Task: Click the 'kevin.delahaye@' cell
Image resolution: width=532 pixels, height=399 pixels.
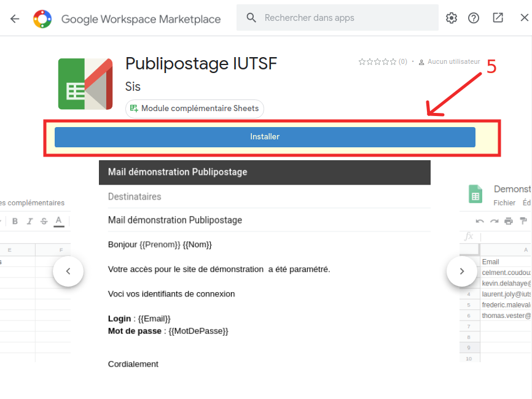Action: [506, 284]
